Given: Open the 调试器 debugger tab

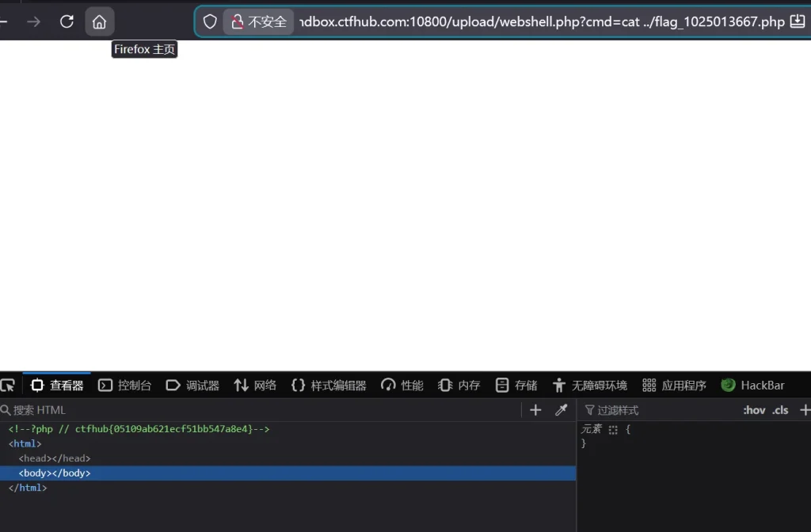Looking at the screenshot, I should coord(192,386).
